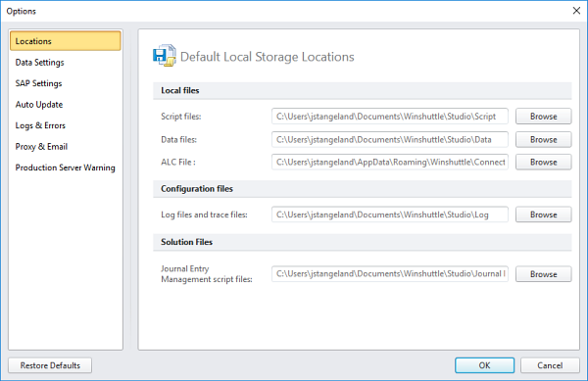588x381 pixels.
Task: Open Data Settings options
Action: (x=39, y=62)
